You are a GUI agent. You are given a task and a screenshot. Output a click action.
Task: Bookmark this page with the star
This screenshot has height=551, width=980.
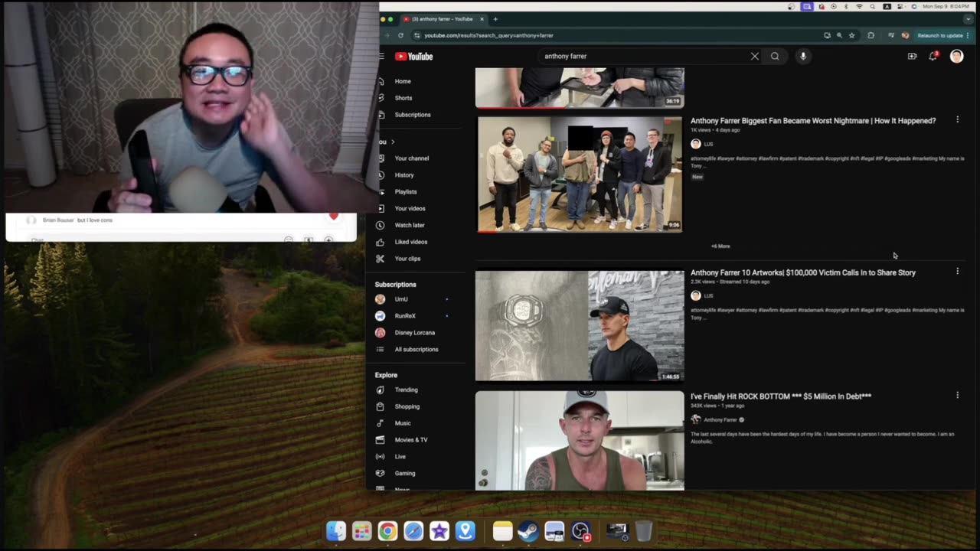tap(851, 35)
